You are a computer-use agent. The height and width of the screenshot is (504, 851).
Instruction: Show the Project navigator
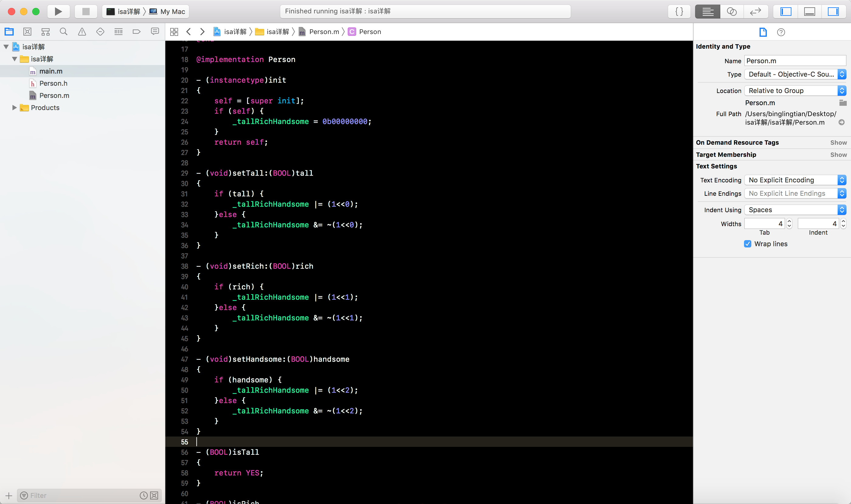(9, 32)
